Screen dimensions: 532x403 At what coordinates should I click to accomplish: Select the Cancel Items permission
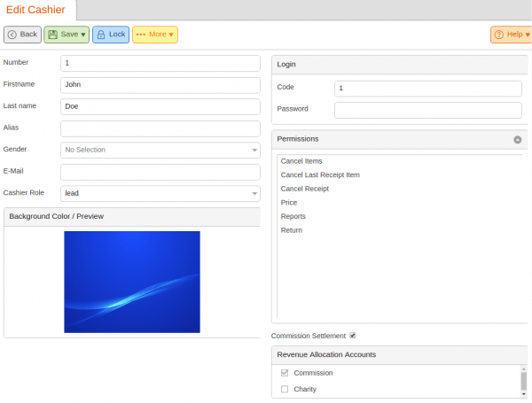(399, 161)
